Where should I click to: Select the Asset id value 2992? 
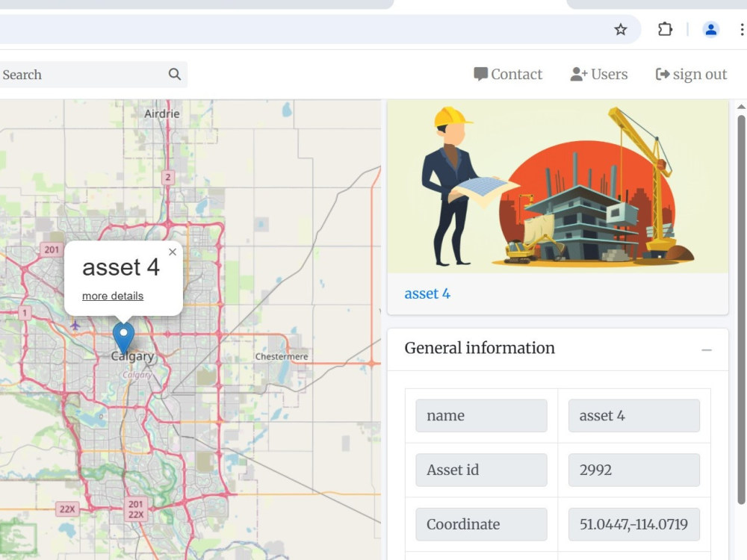tap(634, 470)
